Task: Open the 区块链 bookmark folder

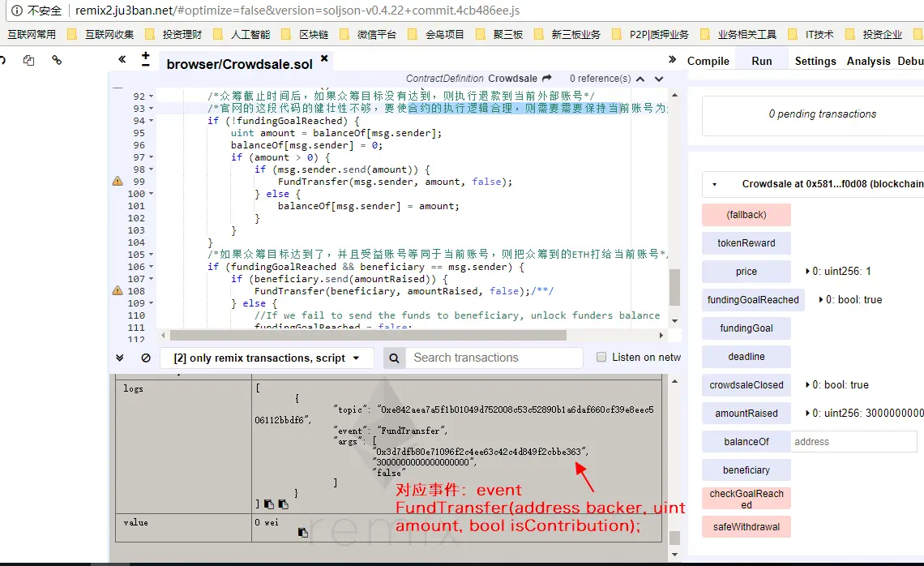Action: [306, 34]
